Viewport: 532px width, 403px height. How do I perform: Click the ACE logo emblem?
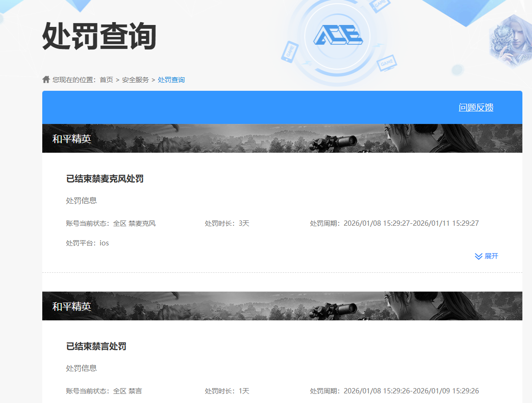[338, 35]
